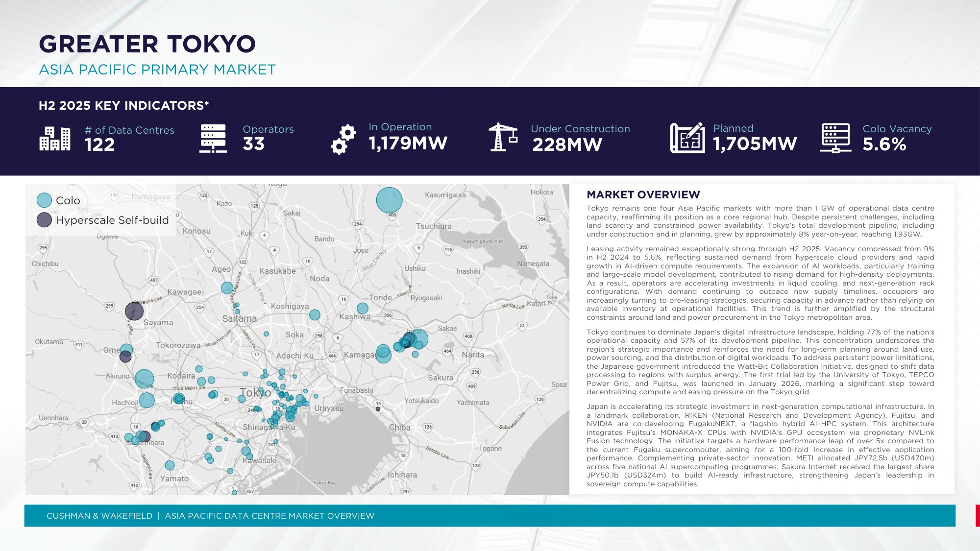The height and width of the screenshot is (551, 980).
Task: Click the Colo legend label
Action: [68, 200]
